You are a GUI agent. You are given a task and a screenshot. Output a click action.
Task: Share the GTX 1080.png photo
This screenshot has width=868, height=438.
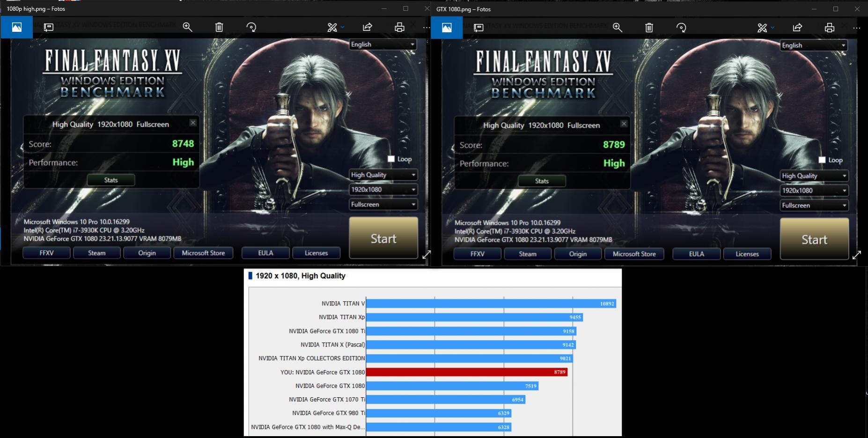point(797,28)
